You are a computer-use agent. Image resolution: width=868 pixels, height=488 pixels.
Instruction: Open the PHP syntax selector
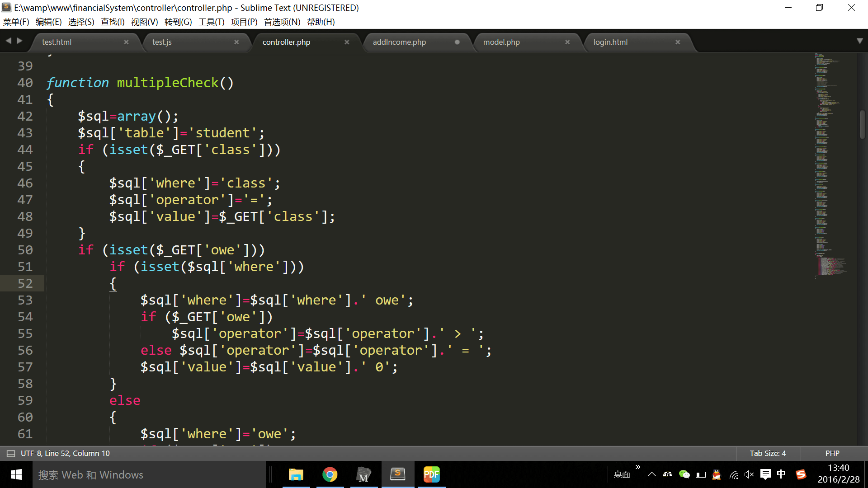(x=832, y=453)
